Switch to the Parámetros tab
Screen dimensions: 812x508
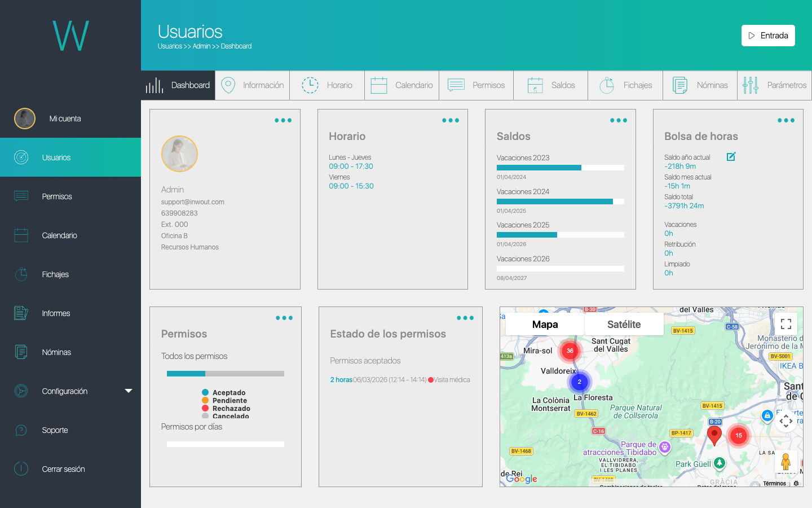[775, 85]
